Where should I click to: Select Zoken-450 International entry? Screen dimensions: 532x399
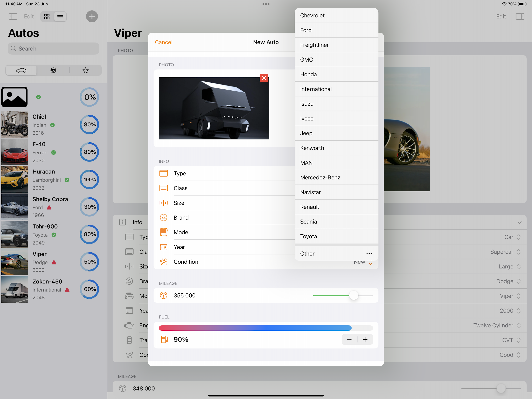(53, 289)
